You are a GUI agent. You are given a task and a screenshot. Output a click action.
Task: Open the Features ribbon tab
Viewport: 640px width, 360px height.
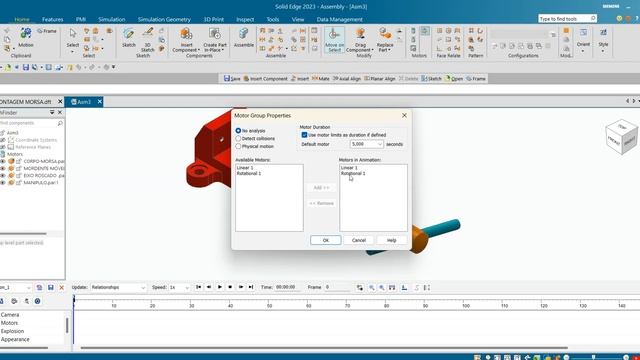coord(53,19)
